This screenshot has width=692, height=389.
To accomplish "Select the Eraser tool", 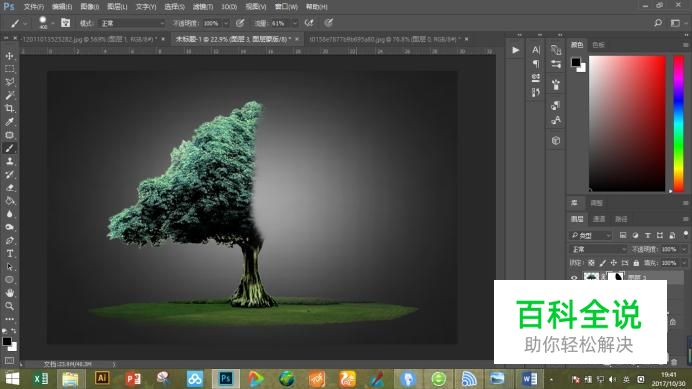I will [9, 188].
